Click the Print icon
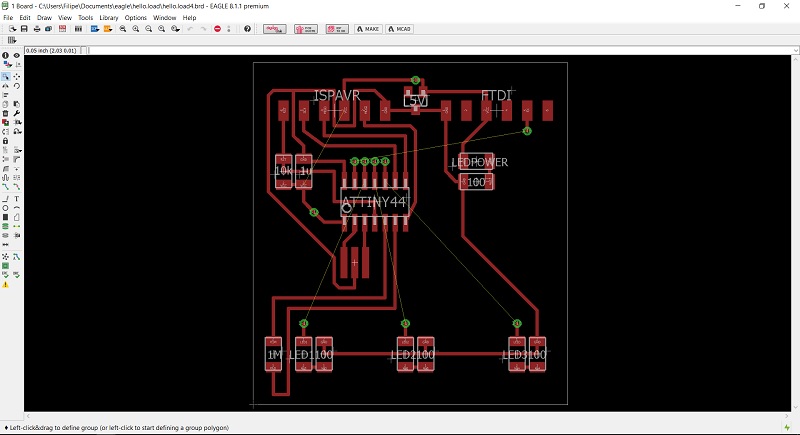 37,29
